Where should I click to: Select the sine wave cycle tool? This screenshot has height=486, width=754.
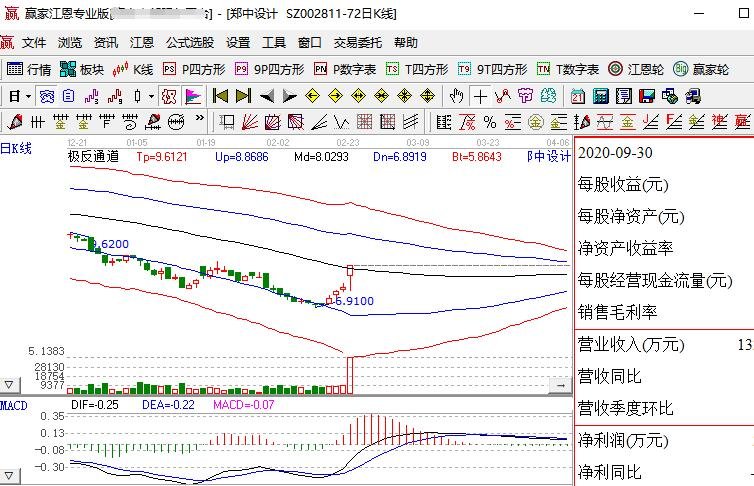click(x=604, y=122)
